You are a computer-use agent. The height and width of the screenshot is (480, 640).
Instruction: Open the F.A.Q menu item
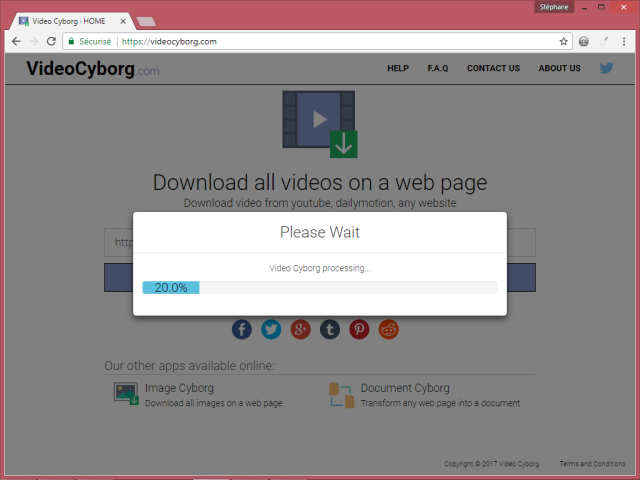coord(438,68)
